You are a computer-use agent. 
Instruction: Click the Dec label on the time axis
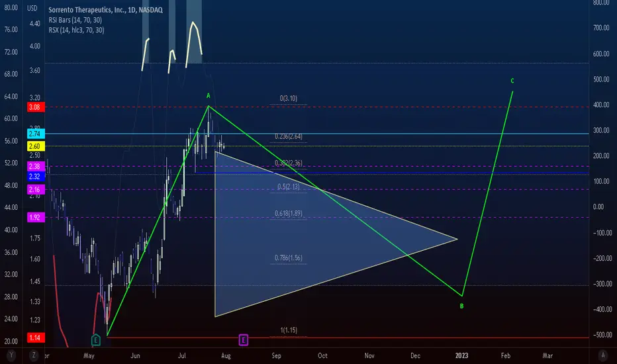point(415,356)
